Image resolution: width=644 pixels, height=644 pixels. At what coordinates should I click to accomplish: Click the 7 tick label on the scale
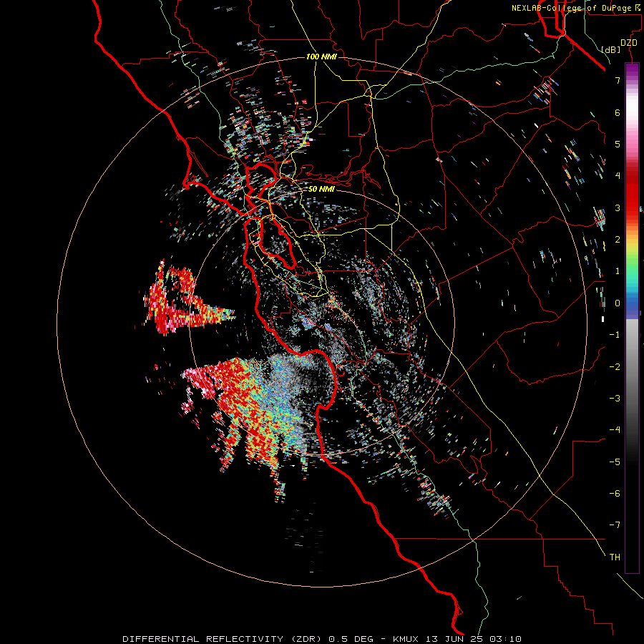click(x=618, y=80)
